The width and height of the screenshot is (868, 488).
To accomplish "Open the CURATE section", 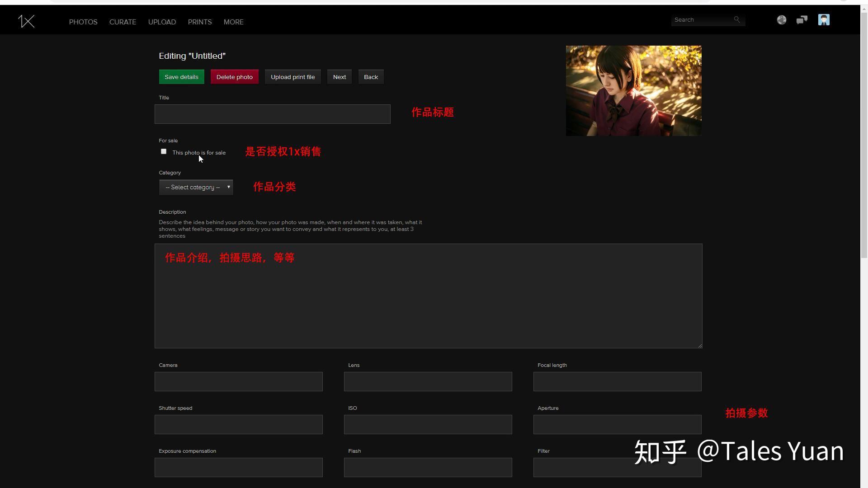I will 123,22.
